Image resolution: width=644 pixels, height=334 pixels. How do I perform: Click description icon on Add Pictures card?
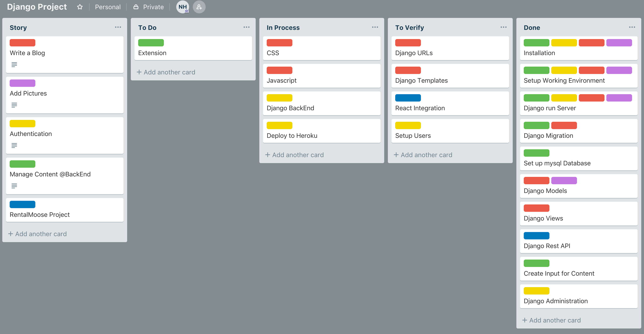click(x=14, y=105)
